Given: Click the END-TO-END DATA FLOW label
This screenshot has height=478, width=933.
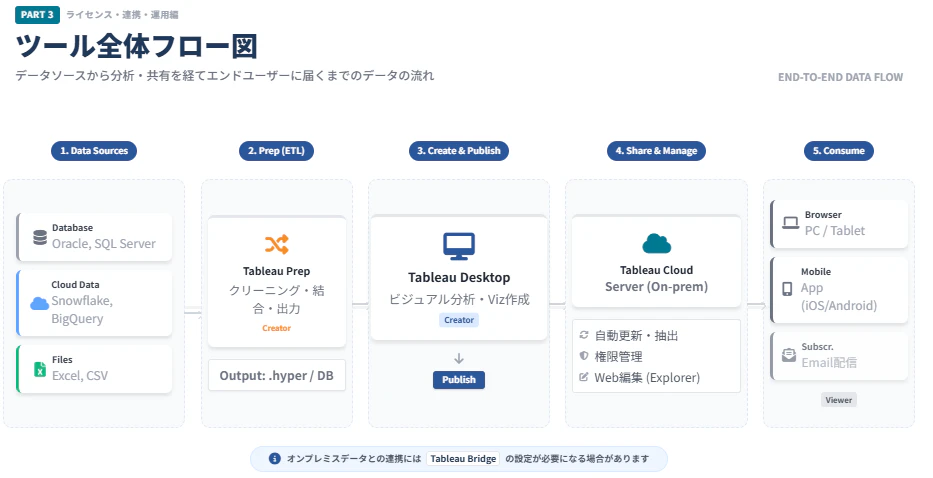Looking at the screenshot, I should 840,77.
